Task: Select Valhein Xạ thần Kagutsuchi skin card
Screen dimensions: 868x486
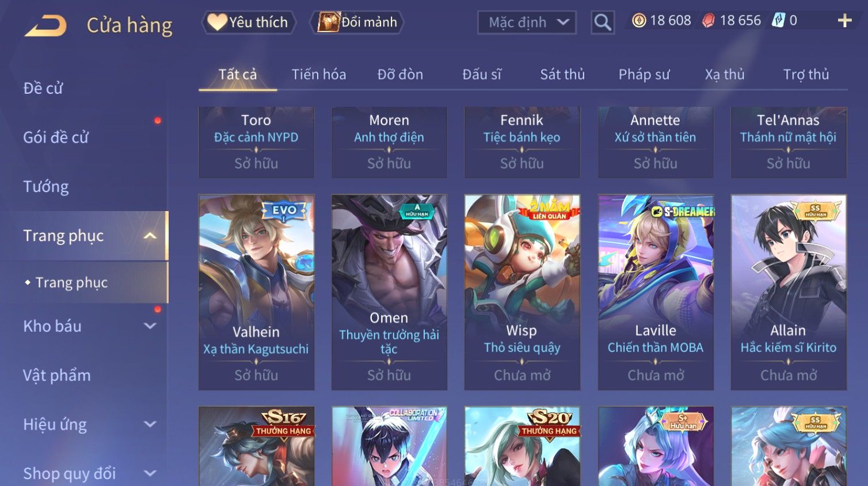Action: pos(256,292)
